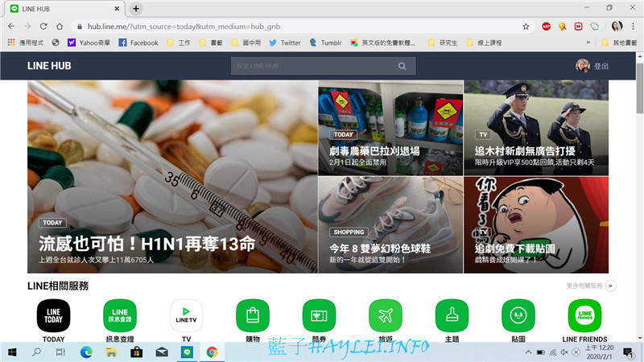The image size is (644, 362).
Task: Open the 購物 shopping bag icon
Action: coord(253,315)
